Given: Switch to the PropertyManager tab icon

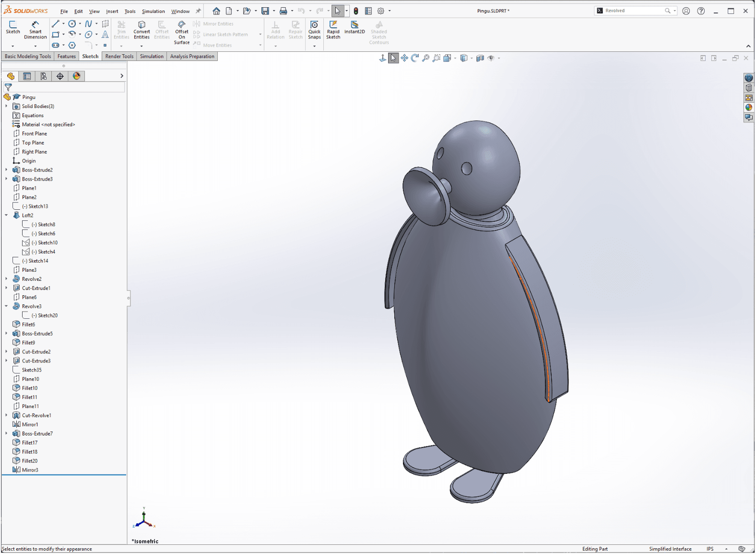Looking at the screenshot, I should (27, 76).
